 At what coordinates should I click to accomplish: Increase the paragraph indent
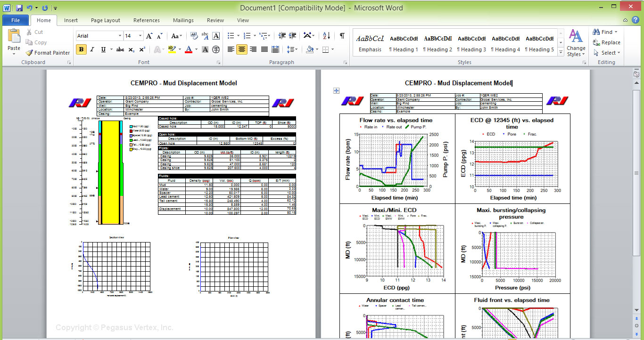click(x=293, y=36)
